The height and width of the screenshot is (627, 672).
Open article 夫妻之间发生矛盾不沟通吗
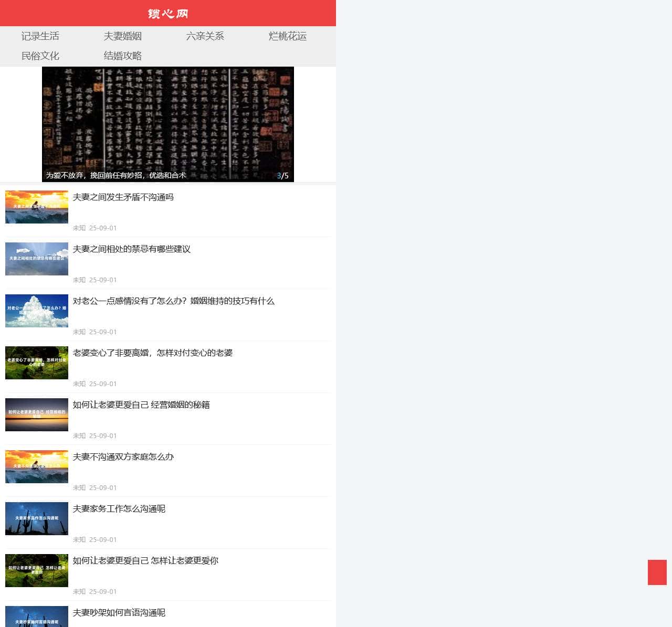(123, 197)
